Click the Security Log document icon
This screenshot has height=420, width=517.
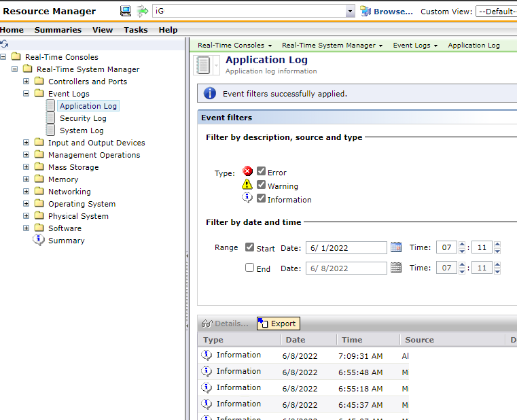[50, 118]
